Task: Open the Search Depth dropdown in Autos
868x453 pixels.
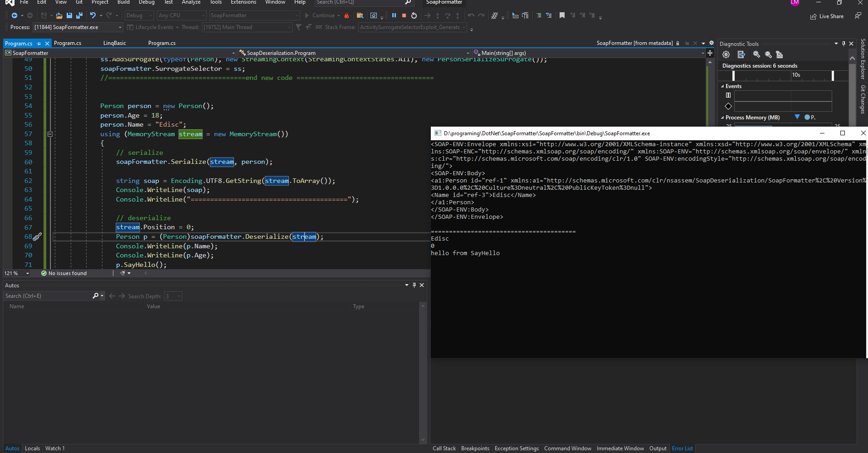Action: [173, 296]
